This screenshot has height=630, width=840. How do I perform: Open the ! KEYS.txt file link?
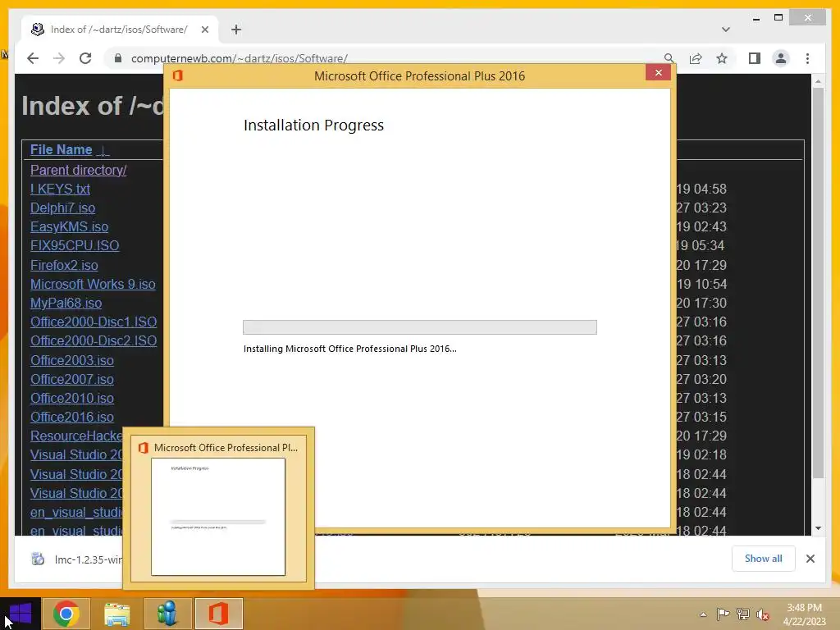click(x=60, y=189)
